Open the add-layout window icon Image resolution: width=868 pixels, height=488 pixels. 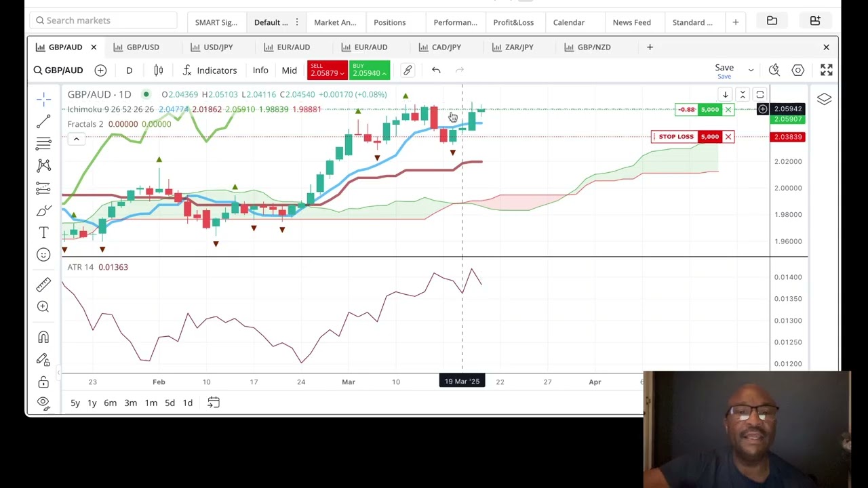tap(815, 21)
